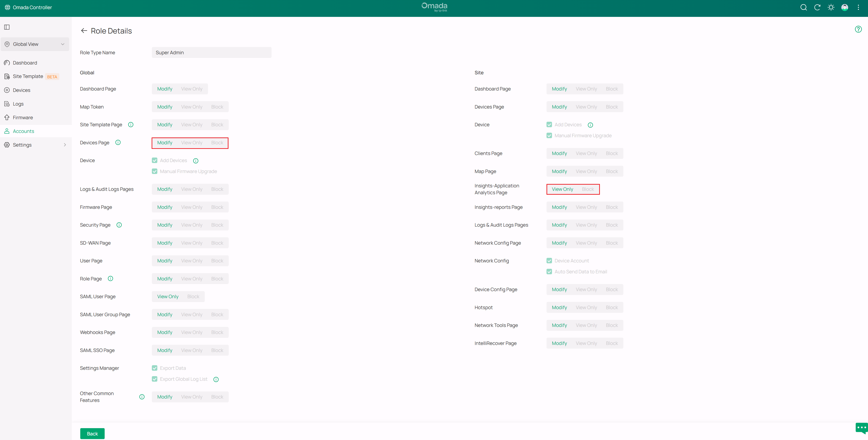Image resolution: width=868 pixels, height=440 pixels.
Task: Click the Settings gear icon in sidebar
Action: [x=7, y=145]
